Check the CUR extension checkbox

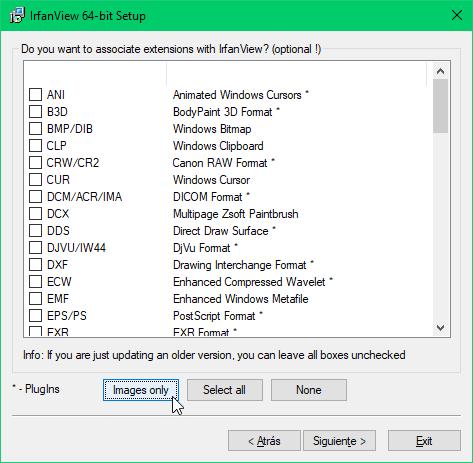35,179
